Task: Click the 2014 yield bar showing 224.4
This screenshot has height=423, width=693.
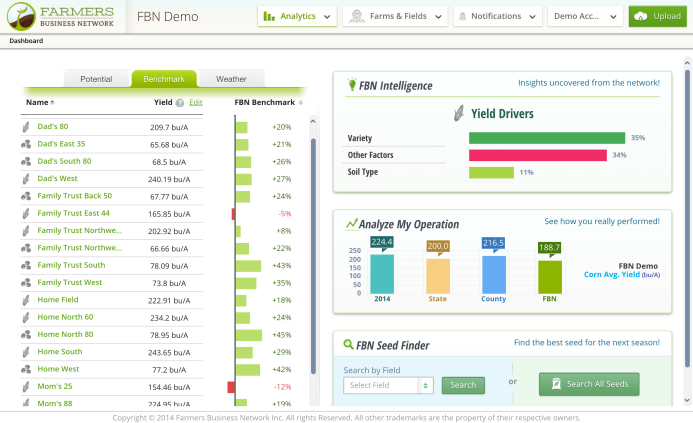Action: (x=382, y=274)
